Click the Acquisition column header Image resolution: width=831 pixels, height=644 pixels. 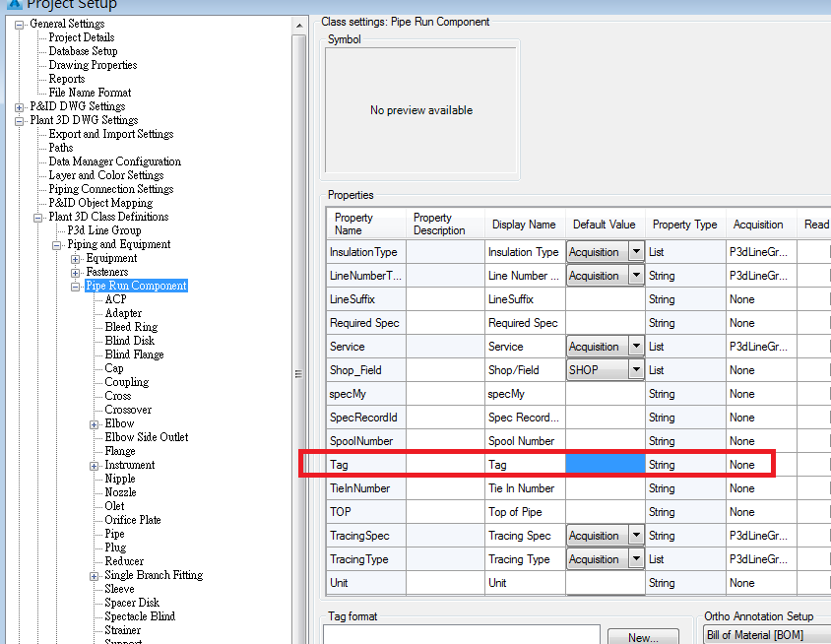761,224
